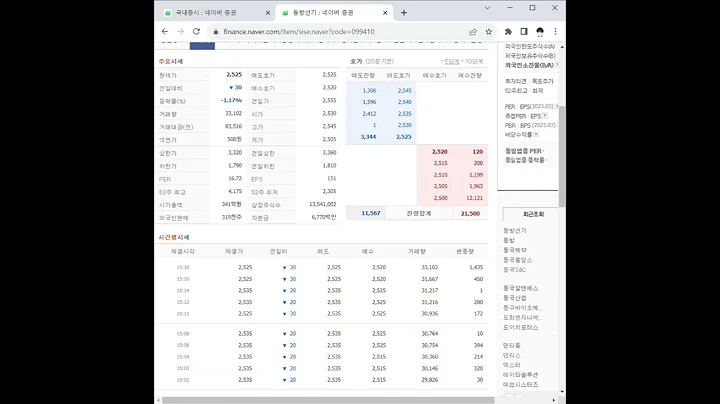This screenshot has width=720, height=404.
Task: Close the 동방선기 네이버 증권 tab
Action: [385, 13]
